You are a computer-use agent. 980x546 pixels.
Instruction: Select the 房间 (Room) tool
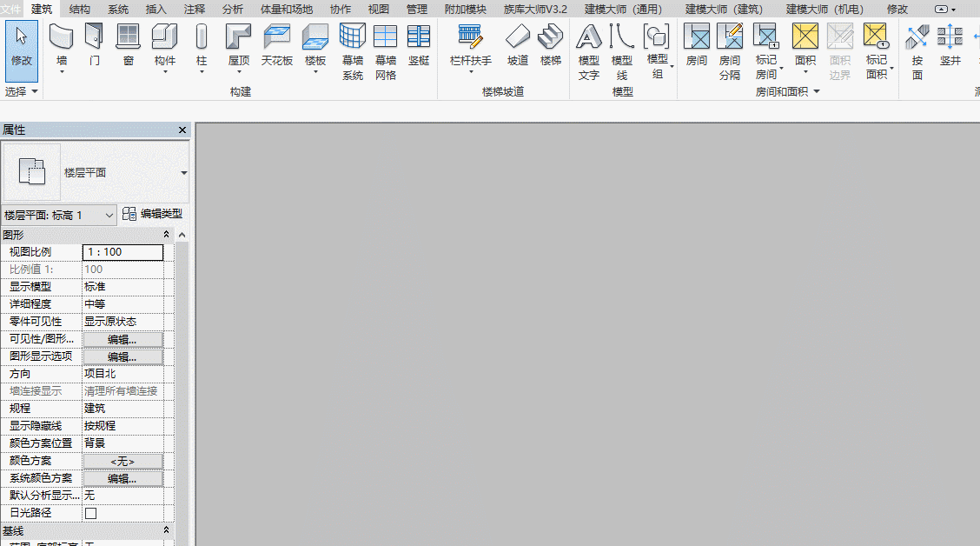(x=696, y=45)
